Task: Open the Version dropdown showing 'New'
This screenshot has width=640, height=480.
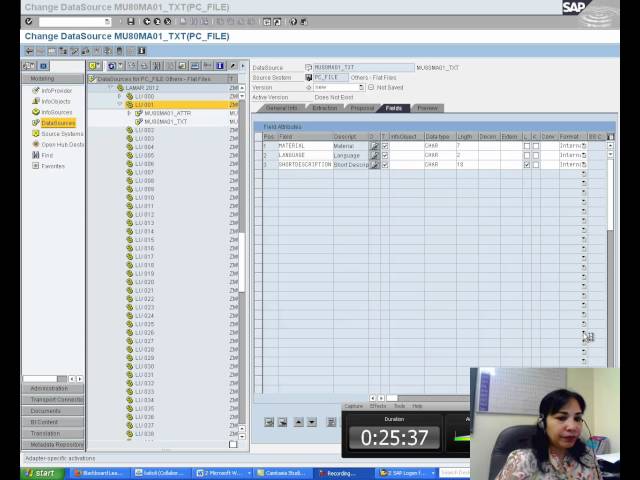Action: click(x=361, y=87)
